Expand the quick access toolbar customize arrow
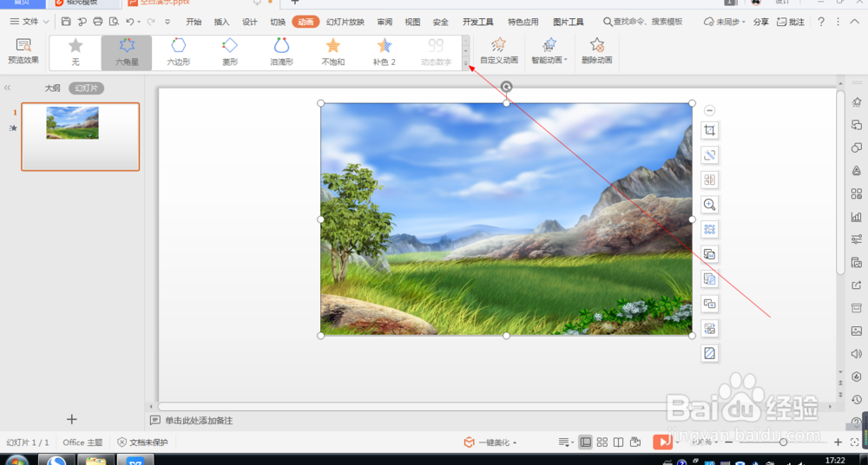868x465 pixels. point(168,22)
